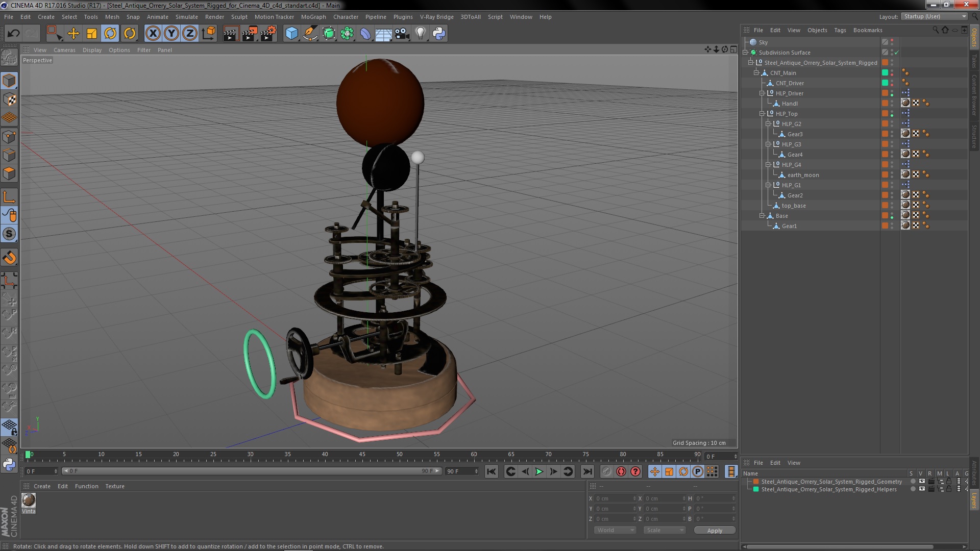This screenshot has width=980, height=551.
Task: Toggle the Subdivision Surface enable checkmark
Action: [x=896, y=53]
